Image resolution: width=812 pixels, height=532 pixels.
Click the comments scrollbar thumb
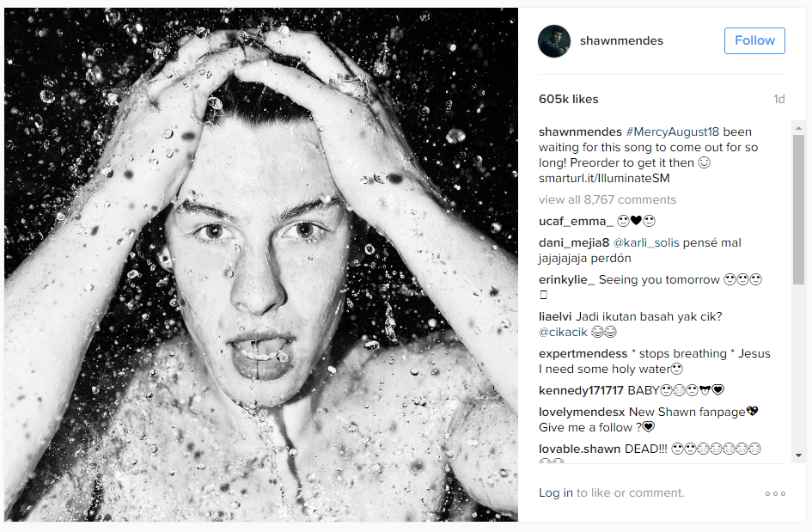pyautogui.click(x=798, y=210)
